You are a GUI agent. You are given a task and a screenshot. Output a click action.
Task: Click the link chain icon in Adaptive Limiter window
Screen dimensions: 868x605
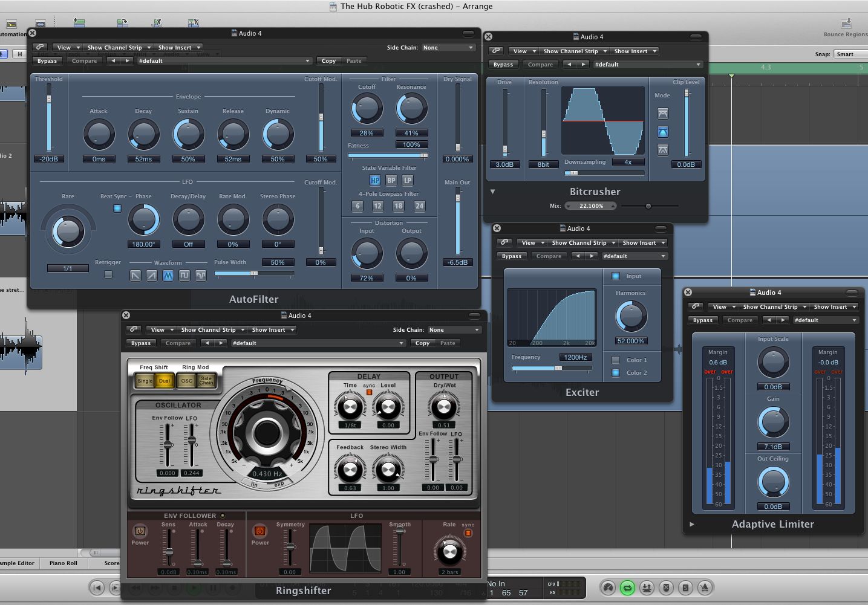click(696, 306)
